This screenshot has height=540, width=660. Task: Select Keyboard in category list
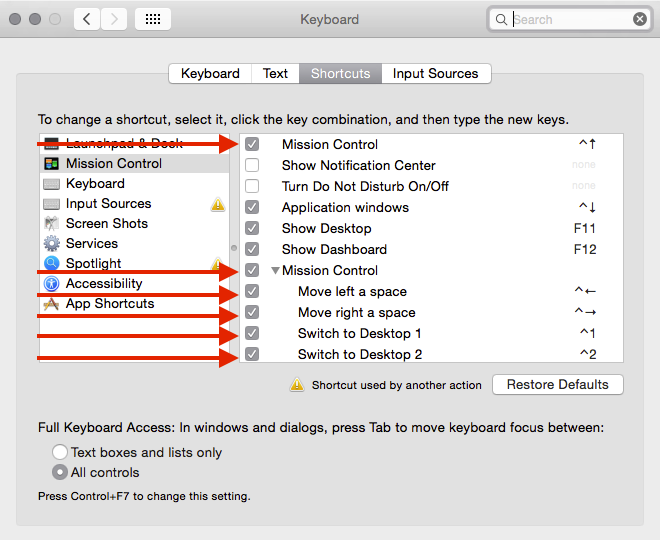pos(135,184)
